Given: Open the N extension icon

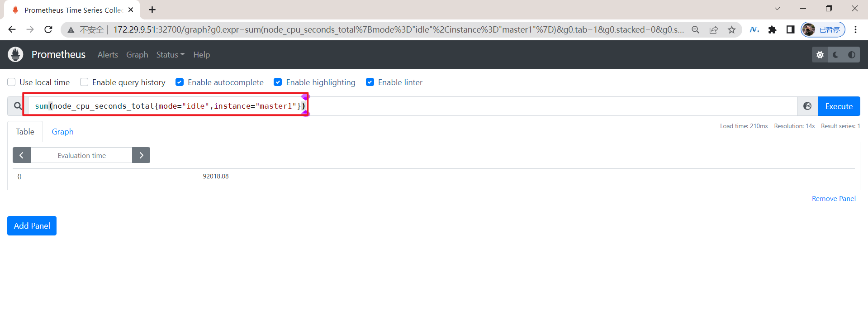Looking at the screenshot, I should (754, 29).
